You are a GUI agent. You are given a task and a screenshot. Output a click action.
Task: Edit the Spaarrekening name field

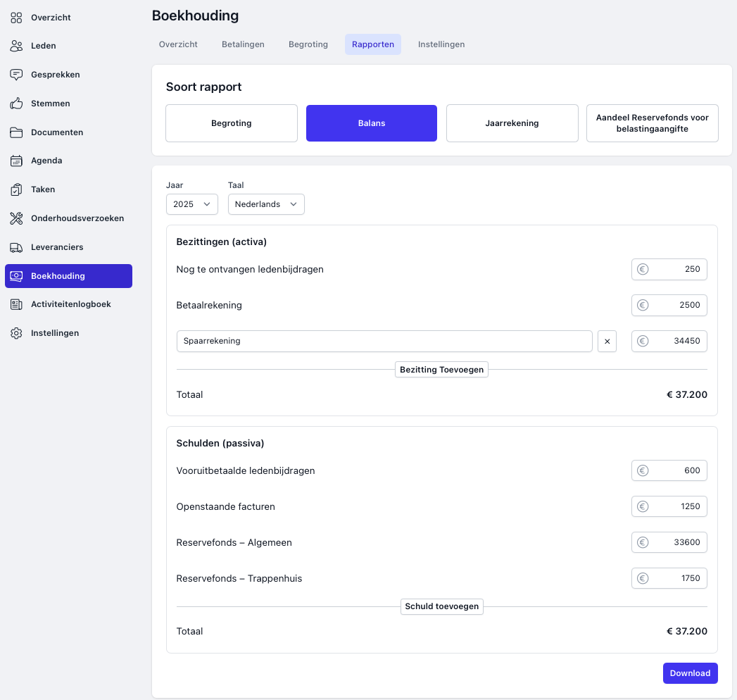384,342
